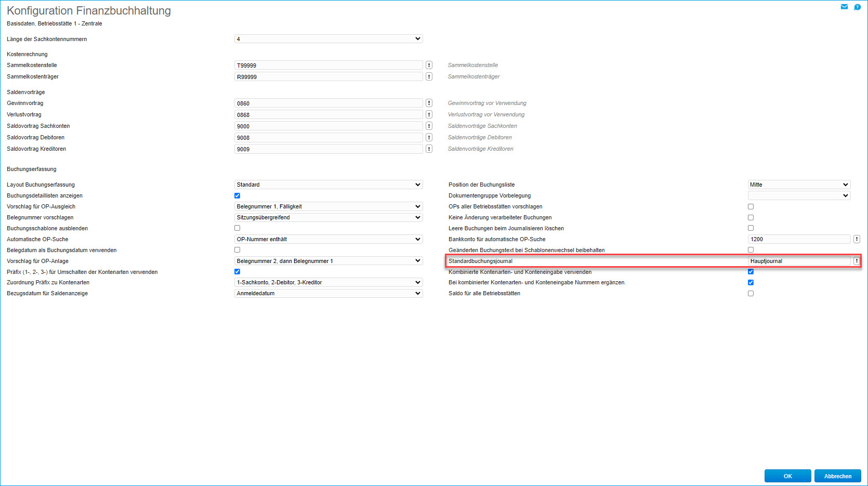Screen dimensions: 868x486
Task: Open Vorschlag für OP-Anlage dropdown
Action: [328, 261]
